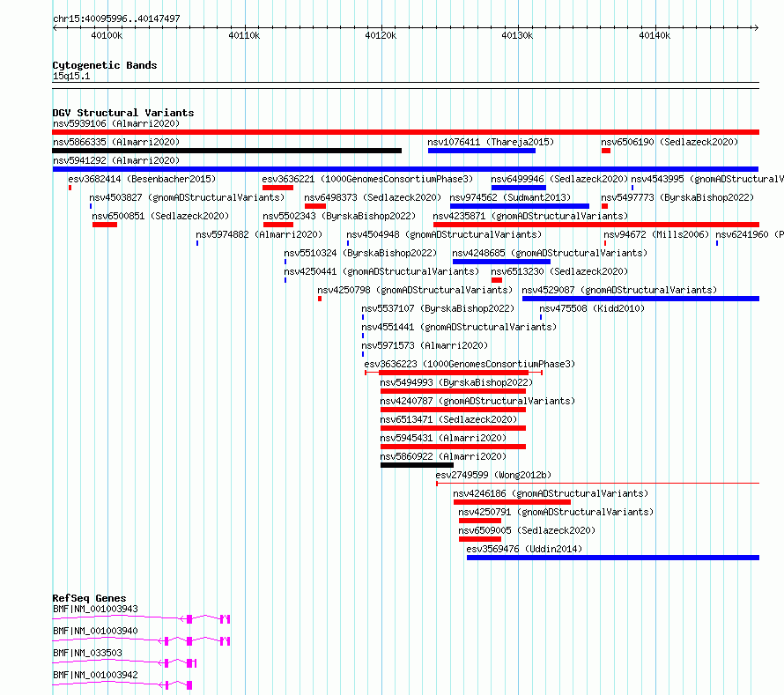Click nsv6513471 (Sedlazeck2020) label

click(x=448, y=419)
